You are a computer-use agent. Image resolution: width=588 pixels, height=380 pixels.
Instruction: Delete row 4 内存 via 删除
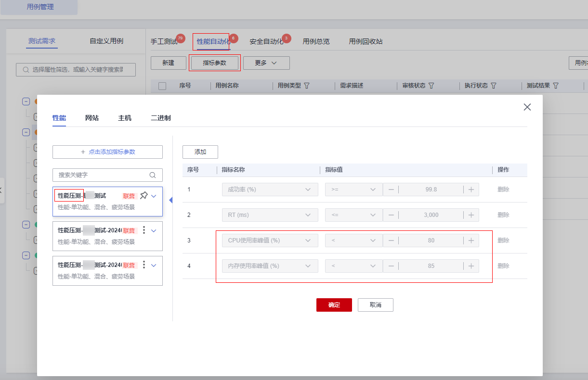coord(503,266)
